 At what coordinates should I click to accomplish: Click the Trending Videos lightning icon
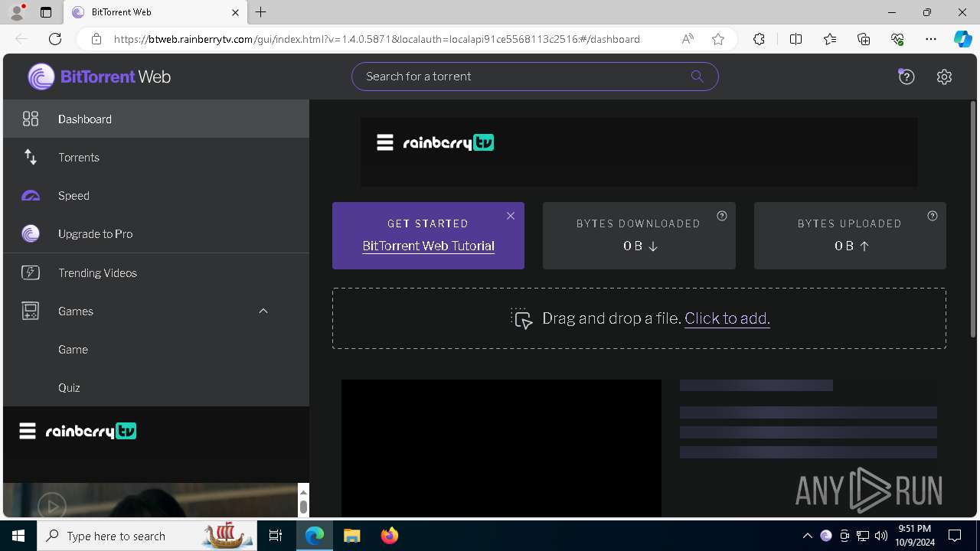click(x=31, y=272)
